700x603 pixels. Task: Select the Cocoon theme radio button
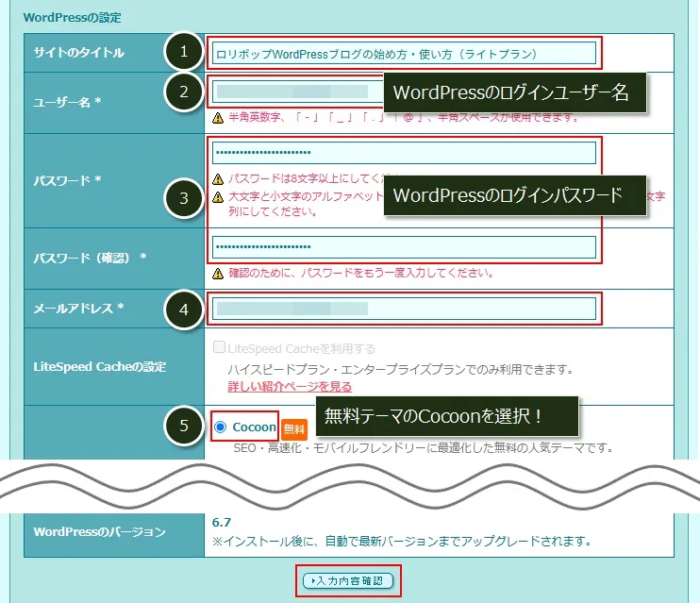[220, 427]
